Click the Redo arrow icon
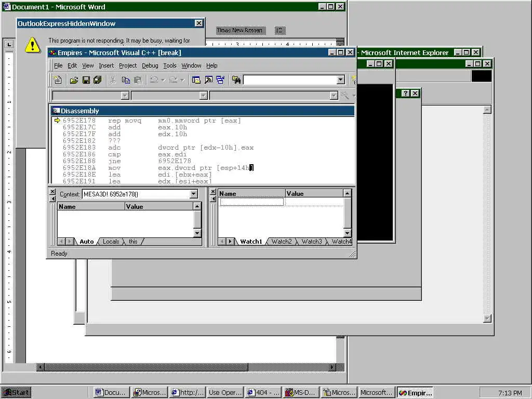The height and width of the screenshot is (399, 532). (173, 80)
